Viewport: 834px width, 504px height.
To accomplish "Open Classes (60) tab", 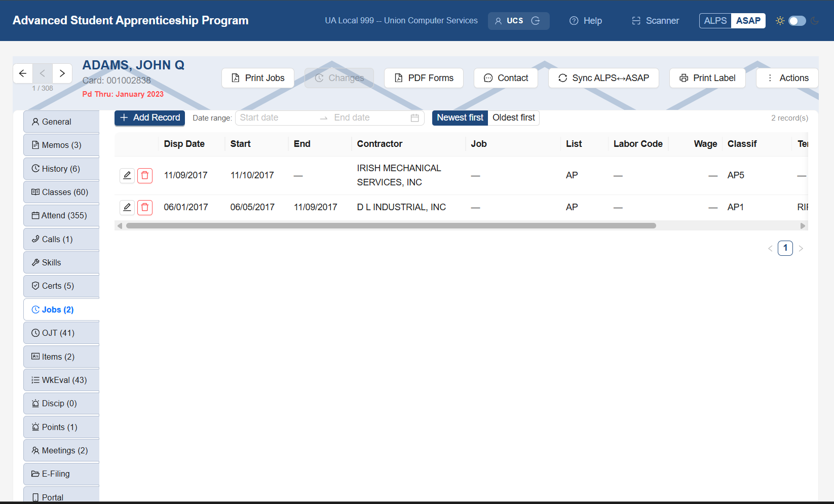I will click(x=61, y=192).
